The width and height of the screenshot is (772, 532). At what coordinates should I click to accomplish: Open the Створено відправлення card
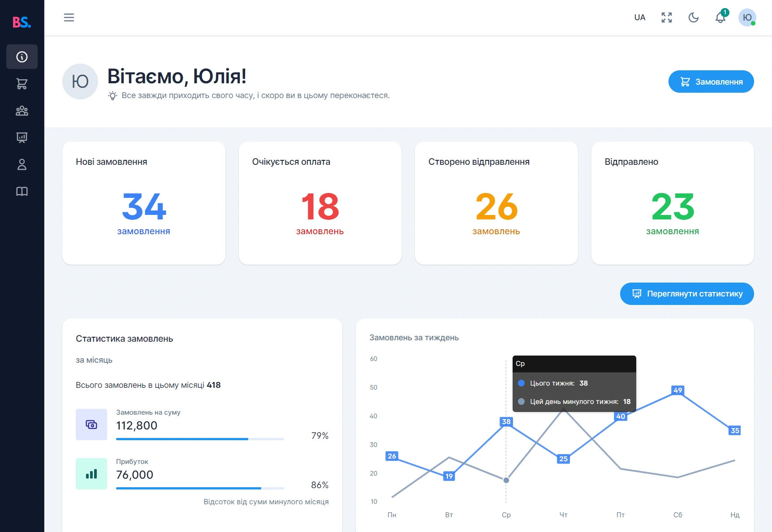click(x=496, y=203)
